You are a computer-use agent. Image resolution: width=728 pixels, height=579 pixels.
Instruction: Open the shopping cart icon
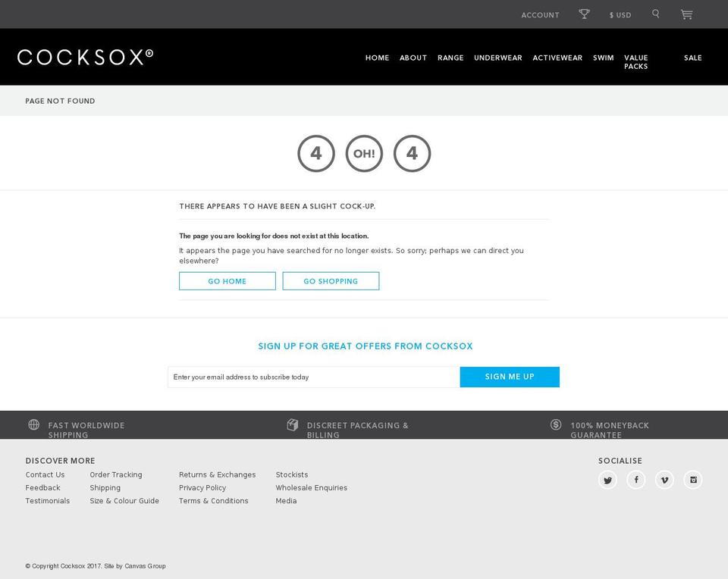(687, 14)
